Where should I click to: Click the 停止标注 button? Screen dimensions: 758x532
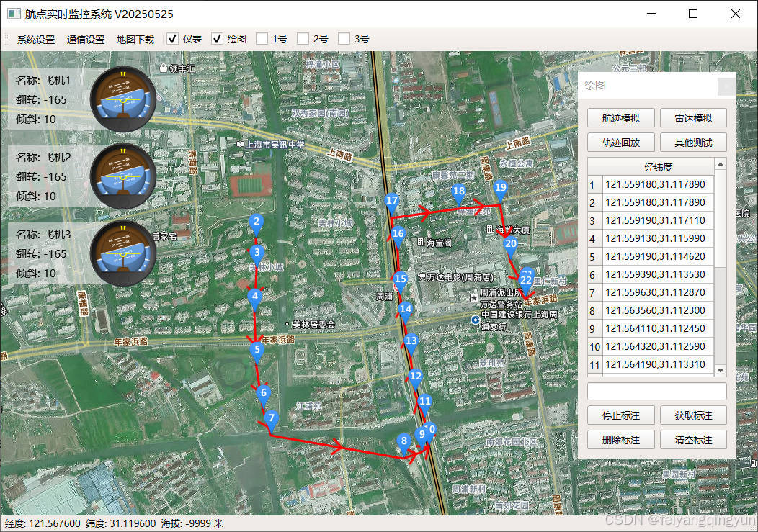(x=620, y=415)
